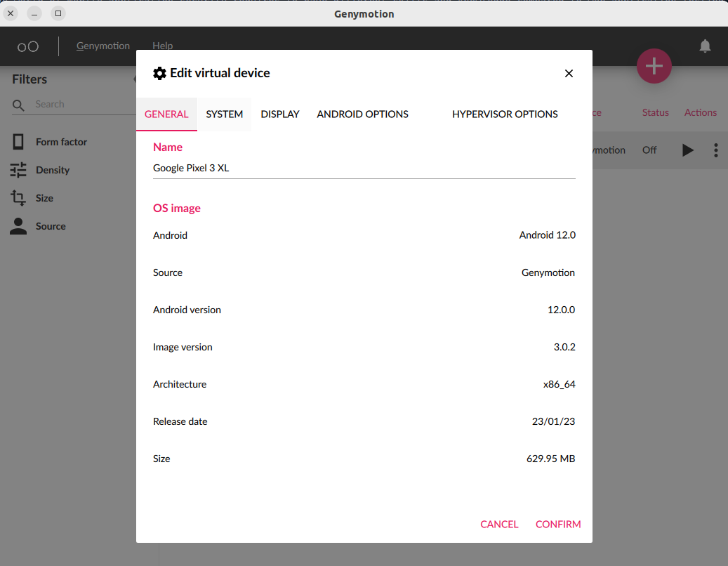This screenshot has width=728, height=566.
Task: Switch to the General tab
Action: [x=166, y=114]
